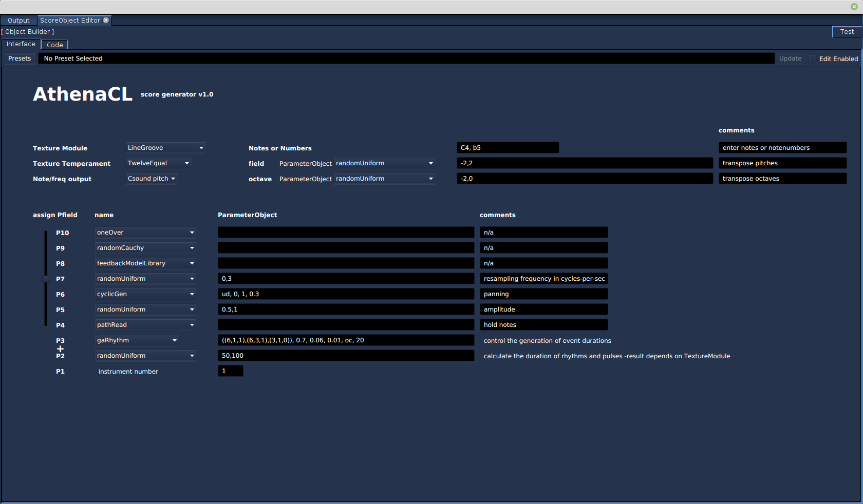The height and width of the screenshot is (504, 863).
Task: Select the ScoreObject Editor tab
Action: [x=70, y=21]
